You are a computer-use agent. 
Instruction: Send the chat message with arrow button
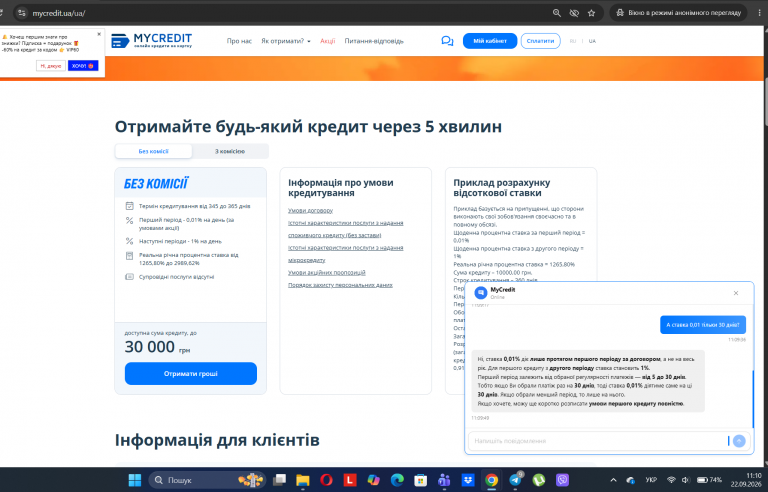[x=739, y=441]
